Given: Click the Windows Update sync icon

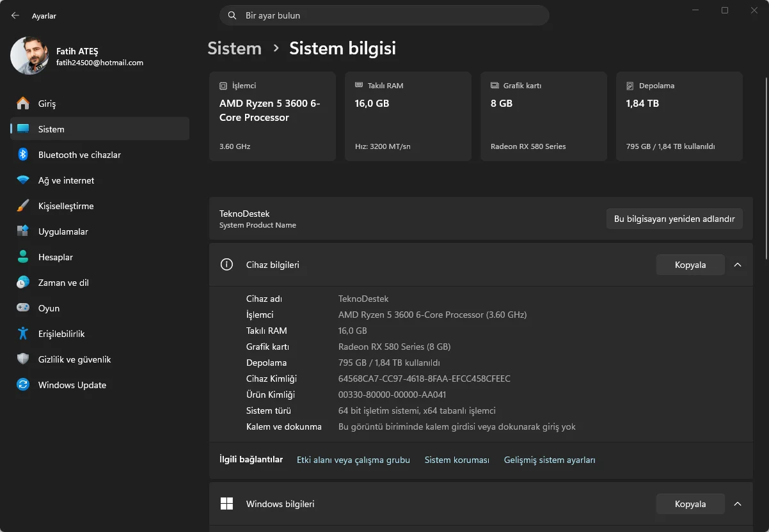Looking at the screenshot, I should pos(23,385).
